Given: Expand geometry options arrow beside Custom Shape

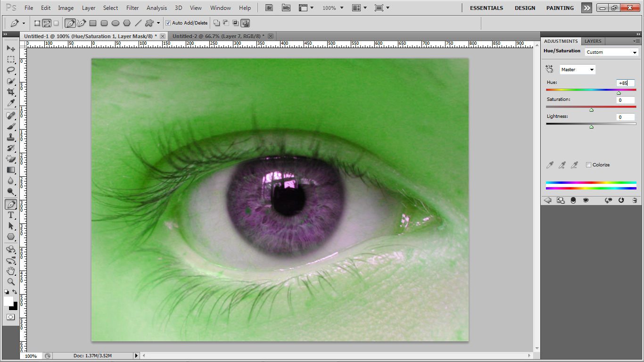Looking at the screenshot, I should [158, 23].
